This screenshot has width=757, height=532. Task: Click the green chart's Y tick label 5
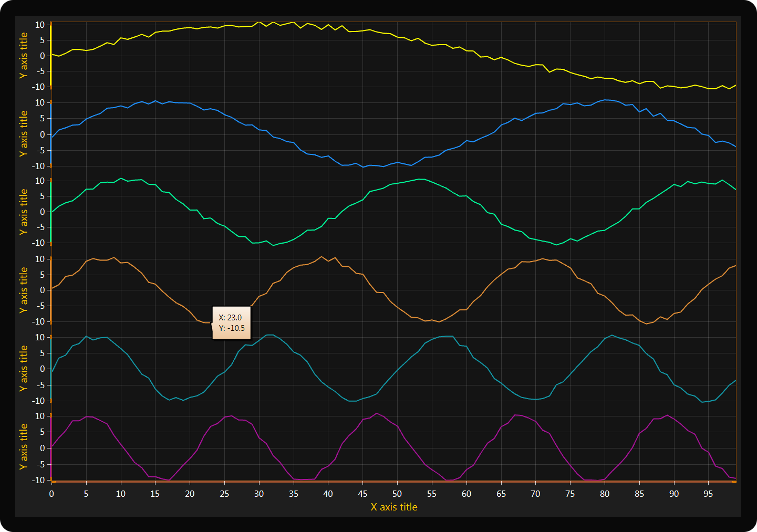click(x=43, y=196)
